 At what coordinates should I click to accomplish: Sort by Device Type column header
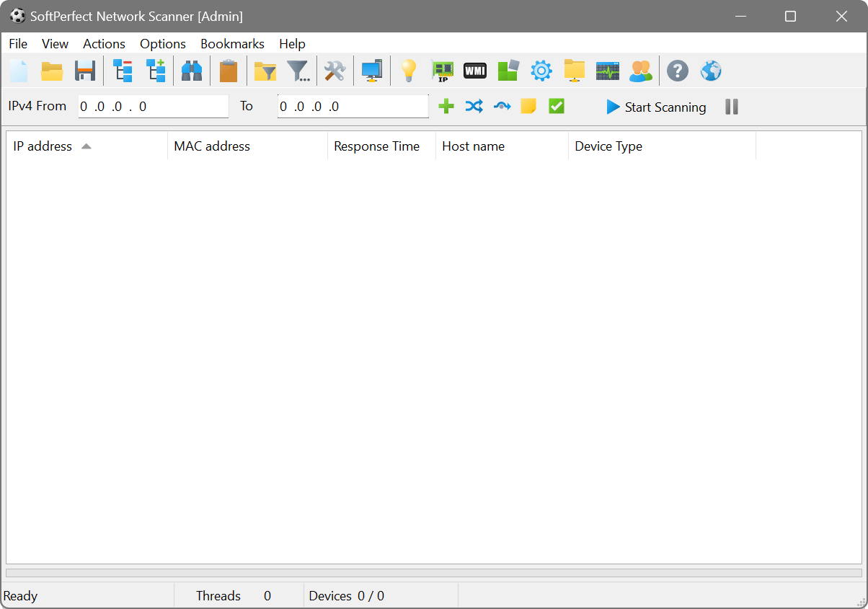663,146
